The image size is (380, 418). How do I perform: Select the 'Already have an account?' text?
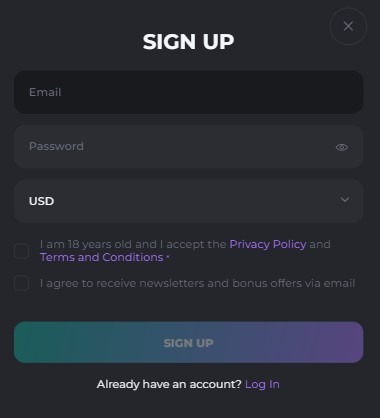coord(169,384)
